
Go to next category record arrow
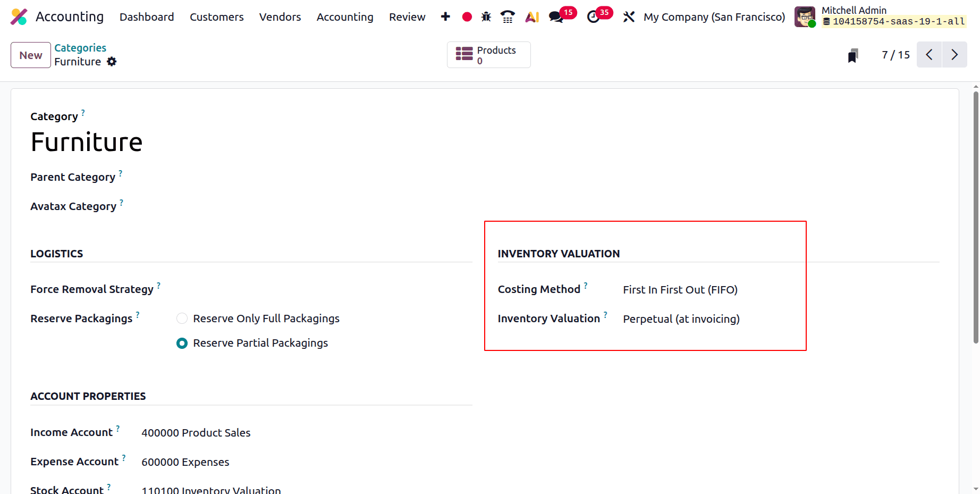(x=955, y=55)
